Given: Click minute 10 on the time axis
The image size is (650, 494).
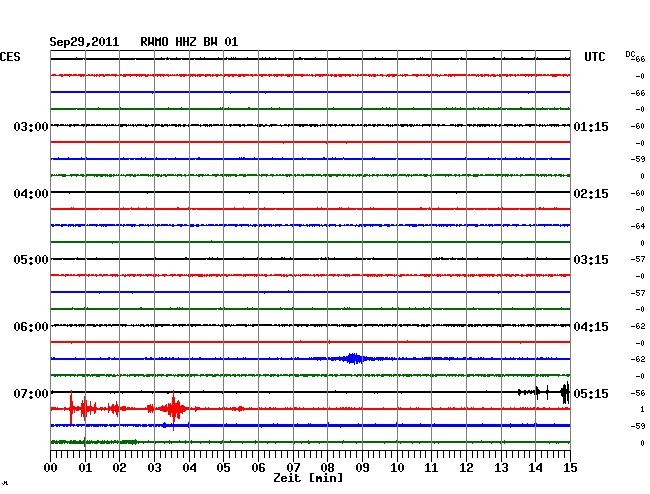Looking at the screenshot, I should (397, 467).
